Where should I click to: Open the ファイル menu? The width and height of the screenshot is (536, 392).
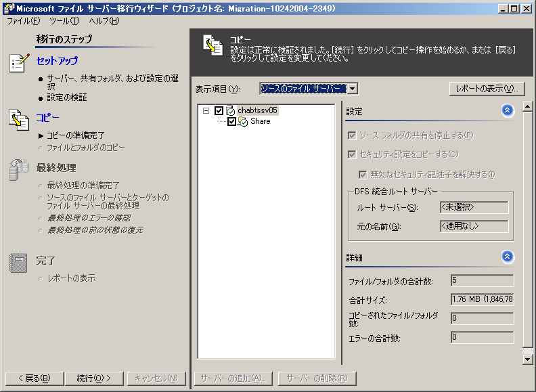click(x=23, y=21)
